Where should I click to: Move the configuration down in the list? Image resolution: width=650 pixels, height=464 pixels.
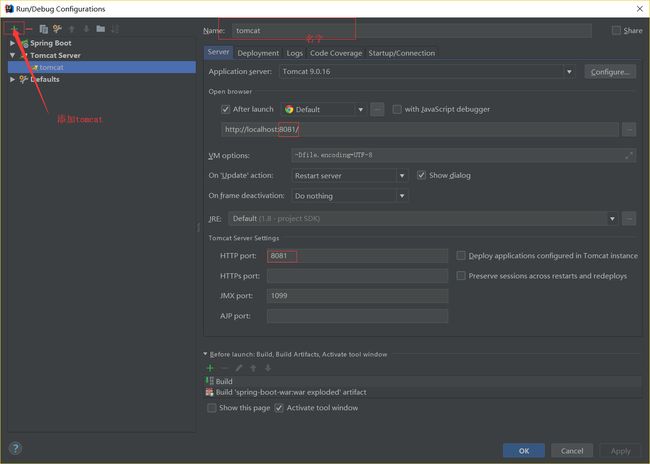tap(86, 29)
